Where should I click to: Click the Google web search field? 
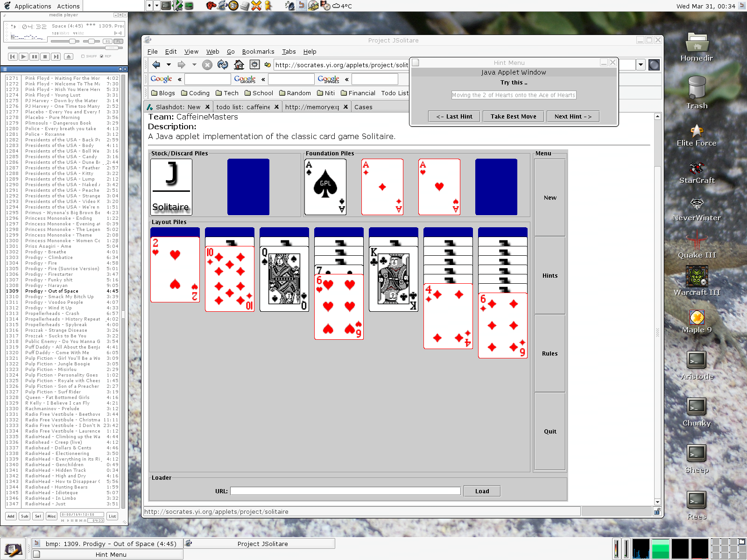[208, 79]
